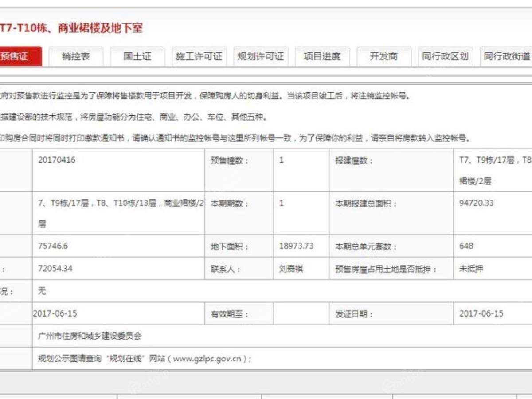Click the T7-T10栋、商业裙楼及地下室 heading
The width and height of the screenshot is (532, 399).
71,28
